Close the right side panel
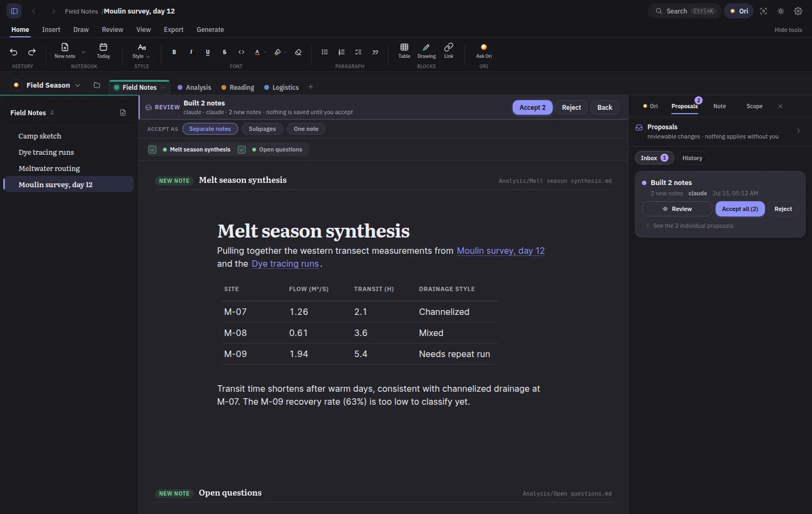Image resolution: width=812 pixels, height=514 pixels. click(780, 106)
